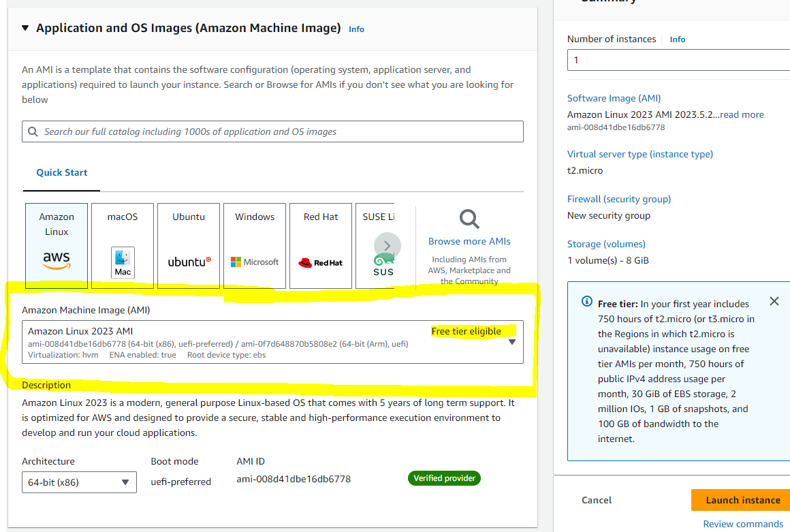This screenshot has height=532, width=790.
Task: Click the uefi-preferred boot mode value
Action: pos(181,482)
